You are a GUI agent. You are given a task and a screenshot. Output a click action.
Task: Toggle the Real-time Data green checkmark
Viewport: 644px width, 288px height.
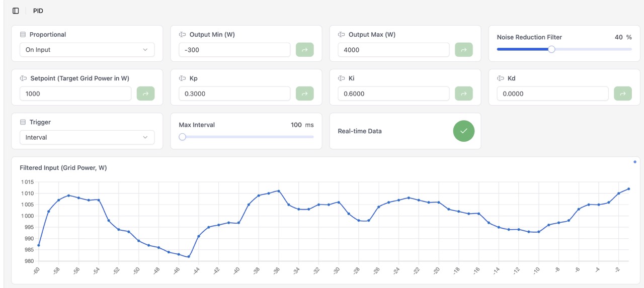coord(463,131)
